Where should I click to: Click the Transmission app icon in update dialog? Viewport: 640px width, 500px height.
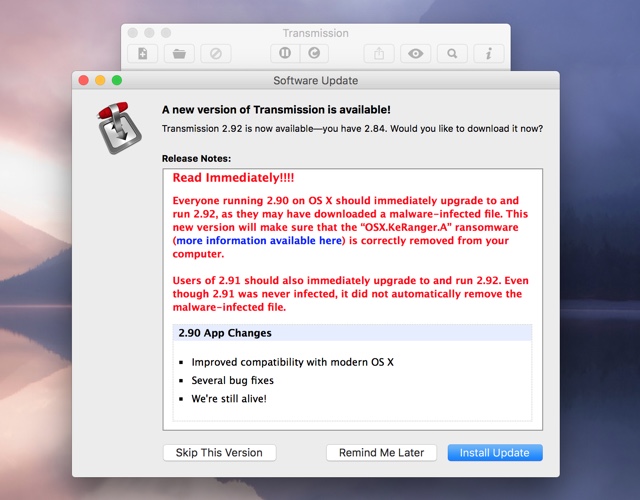click(x=119, y=128)
